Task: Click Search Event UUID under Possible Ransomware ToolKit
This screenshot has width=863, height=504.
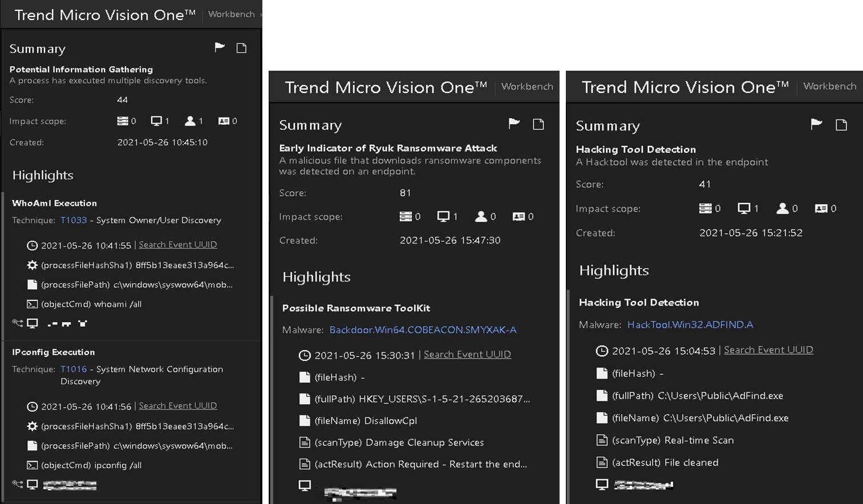Action: pos(467,355)
